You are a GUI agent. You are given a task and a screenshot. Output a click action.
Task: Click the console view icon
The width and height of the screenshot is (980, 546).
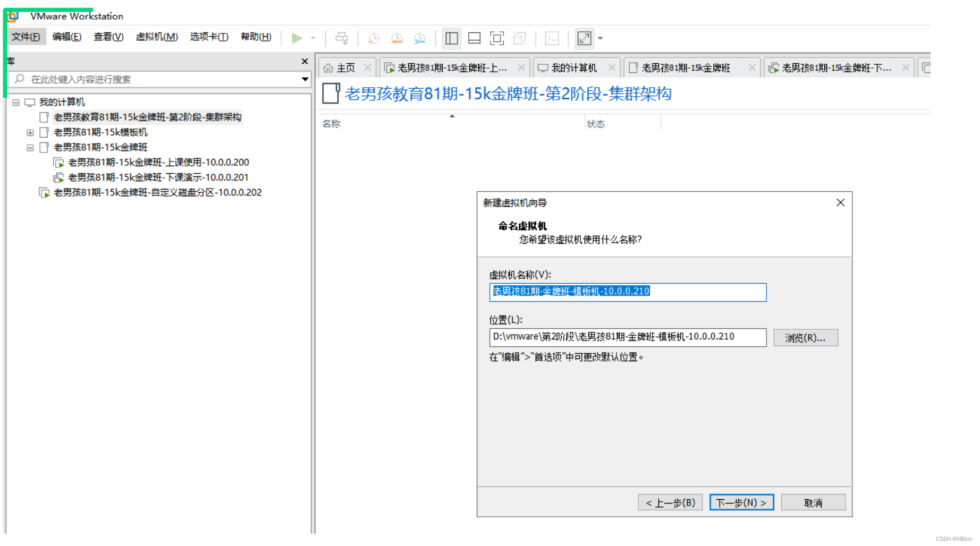pos(552,38)
